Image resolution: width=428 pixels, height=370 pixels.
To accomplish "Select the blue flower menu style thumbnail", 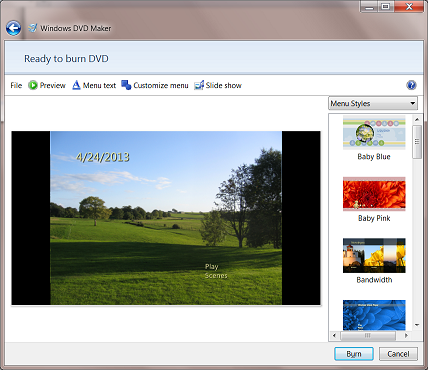I will tap(374, 315).
